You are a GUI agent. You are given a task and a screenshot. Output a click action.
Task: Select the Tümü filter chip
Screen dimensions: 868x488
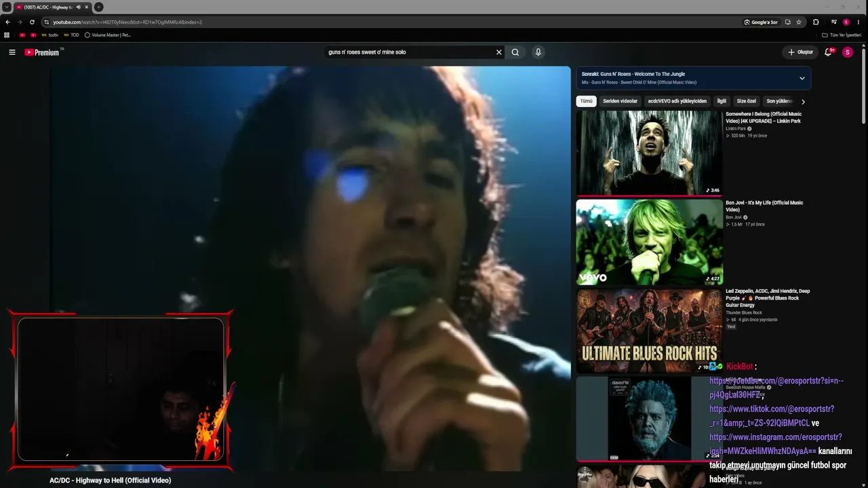[x=586, y=101]
